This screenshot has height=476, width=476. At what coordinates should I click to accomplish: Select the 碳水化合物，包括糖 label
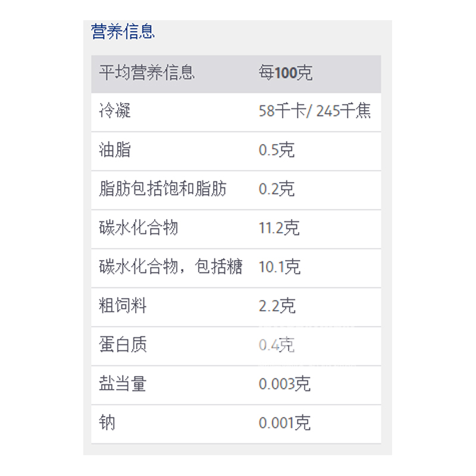(x=171, y=267)
